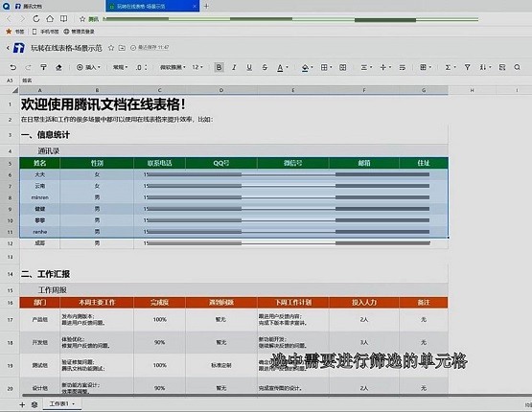Click the filter funnel icon

[467, 67]
